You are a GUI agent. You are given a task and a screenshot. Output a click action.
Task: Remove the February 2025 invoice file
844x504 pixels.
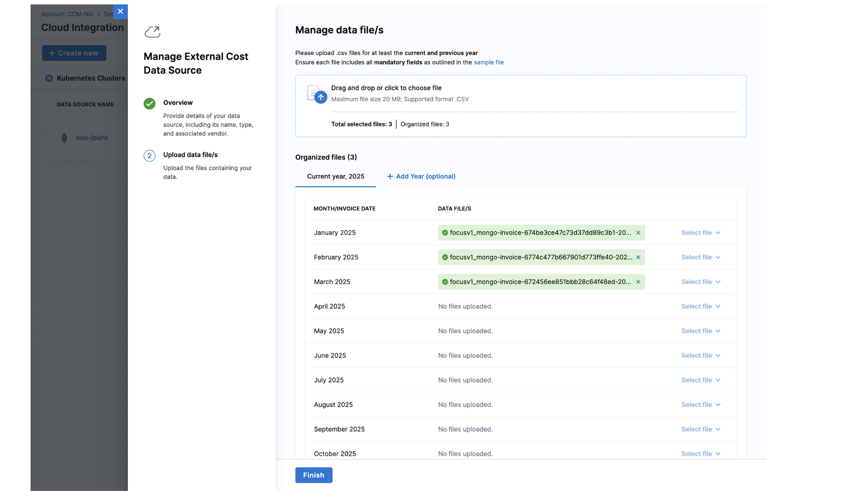click(638, 257)
